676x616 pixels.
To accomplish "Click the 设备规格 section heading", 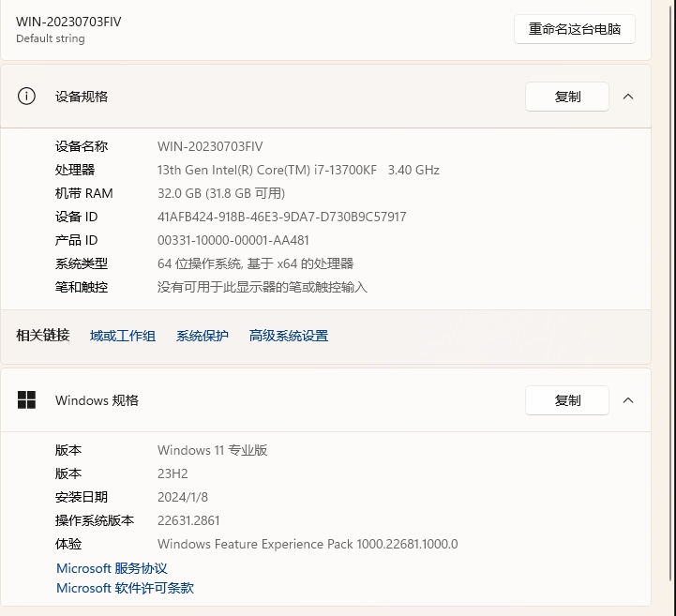I will coord(82,97).
